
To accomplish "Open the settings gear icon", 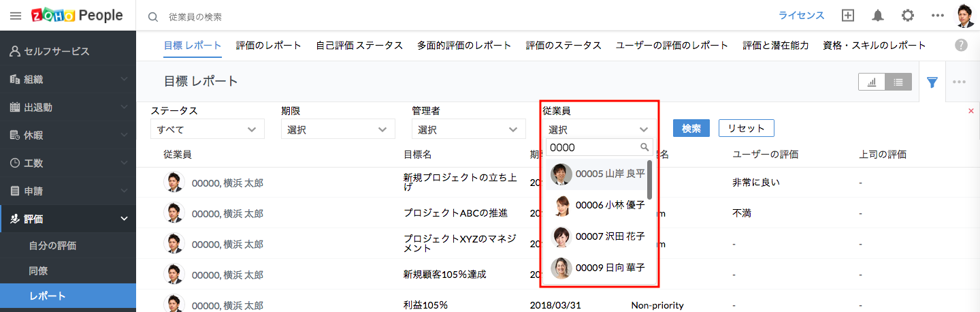I will [x=908, y=16].
